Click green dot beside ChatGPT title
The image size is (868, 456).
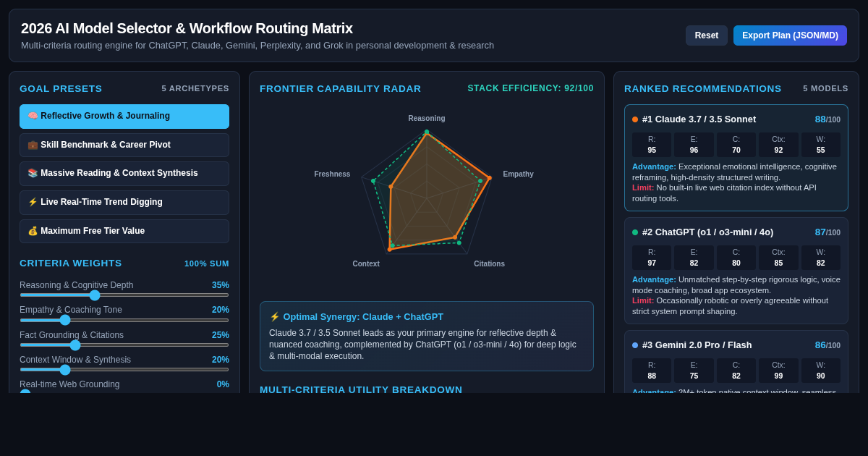(x=635, y=232)
